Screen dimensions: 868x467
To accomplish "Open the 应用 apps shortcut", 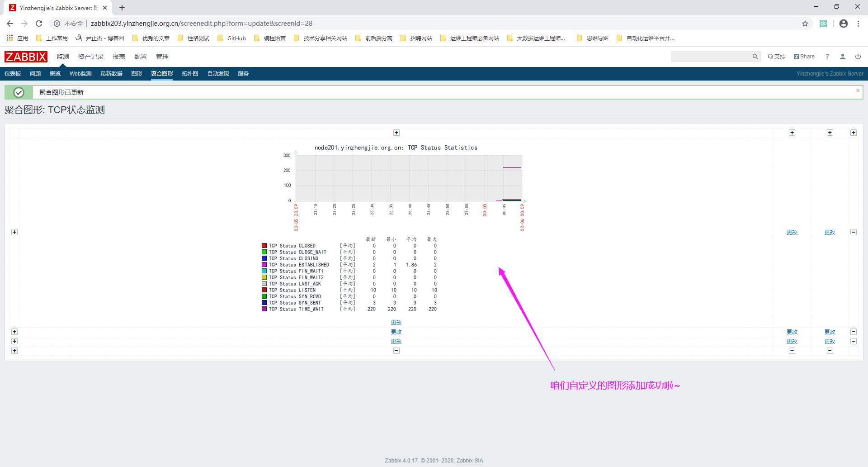I will click(17, 38).
